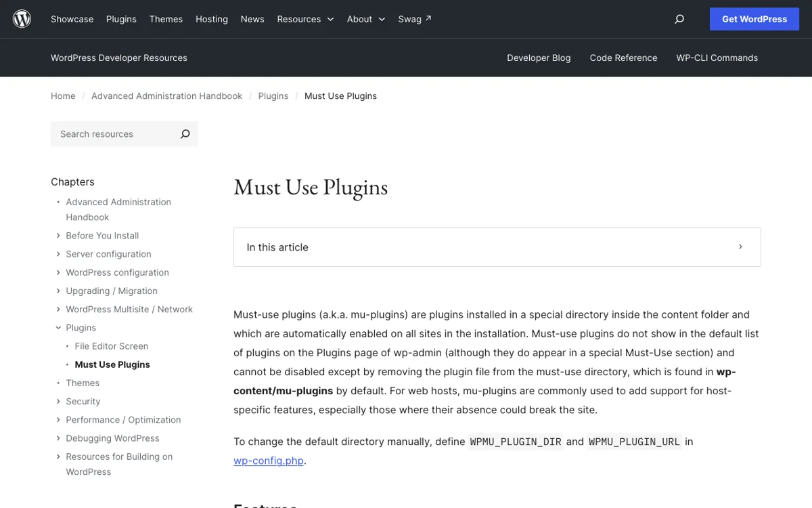Screen dimensions: 812x508
Task: Click the WPMU_PLUGIN_URL code text
Action: [635, 442]
